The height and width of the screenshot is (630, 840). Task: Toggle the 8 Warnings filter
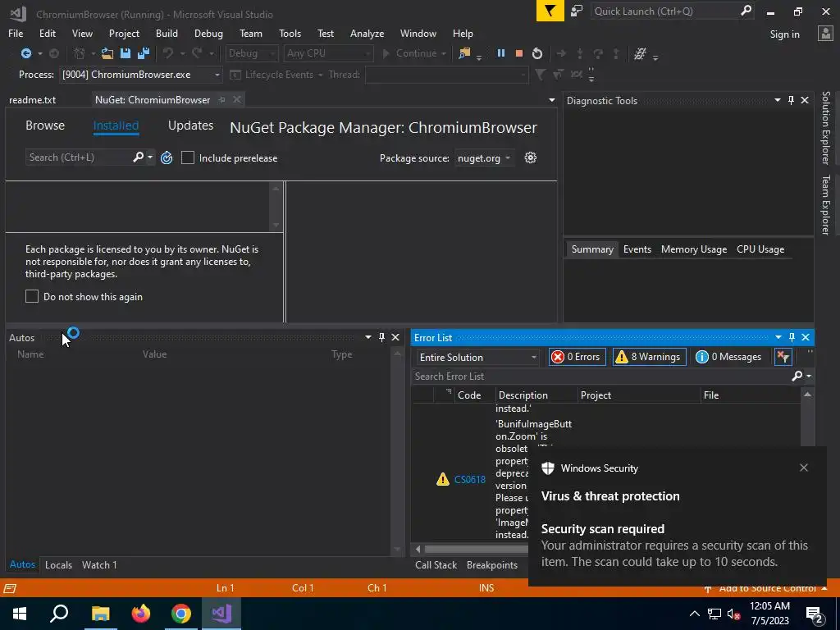(x=650, y=357)
